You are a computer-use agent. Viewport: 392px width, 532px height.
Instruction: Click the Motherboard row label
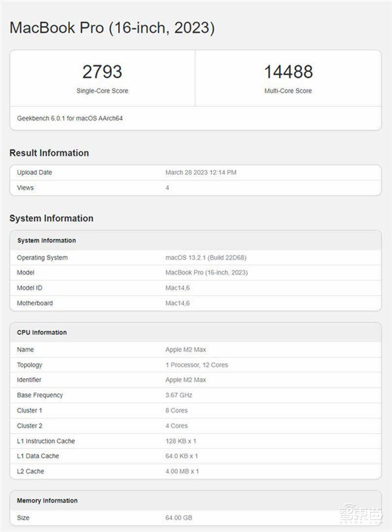pos(34,303)
